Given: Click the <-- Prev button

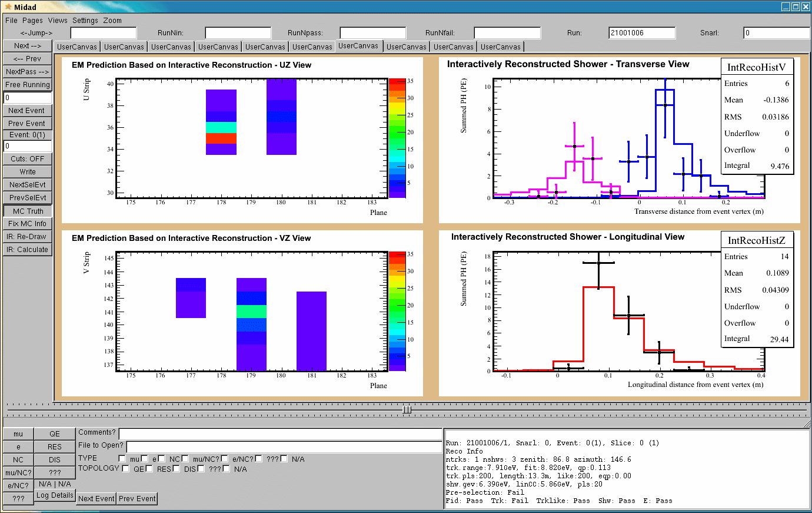Looking at the screenshot, I should [28, 59].
